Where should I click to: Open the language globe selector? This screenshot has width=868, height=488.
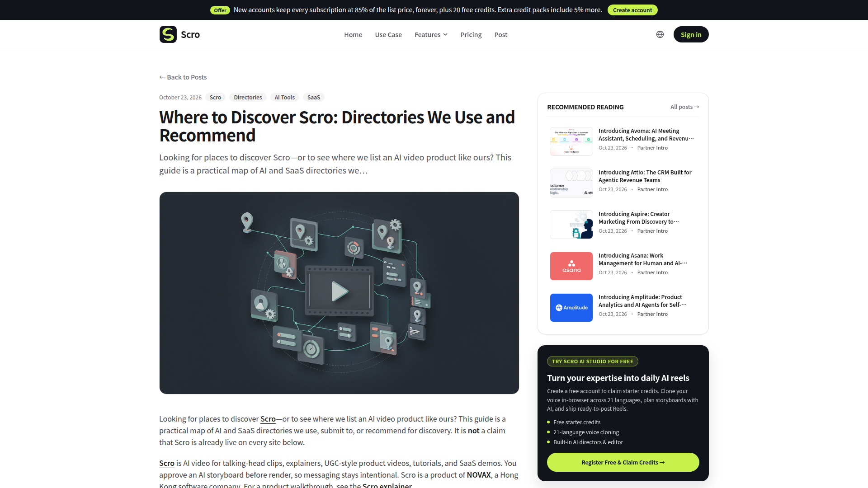coord(660,34)
